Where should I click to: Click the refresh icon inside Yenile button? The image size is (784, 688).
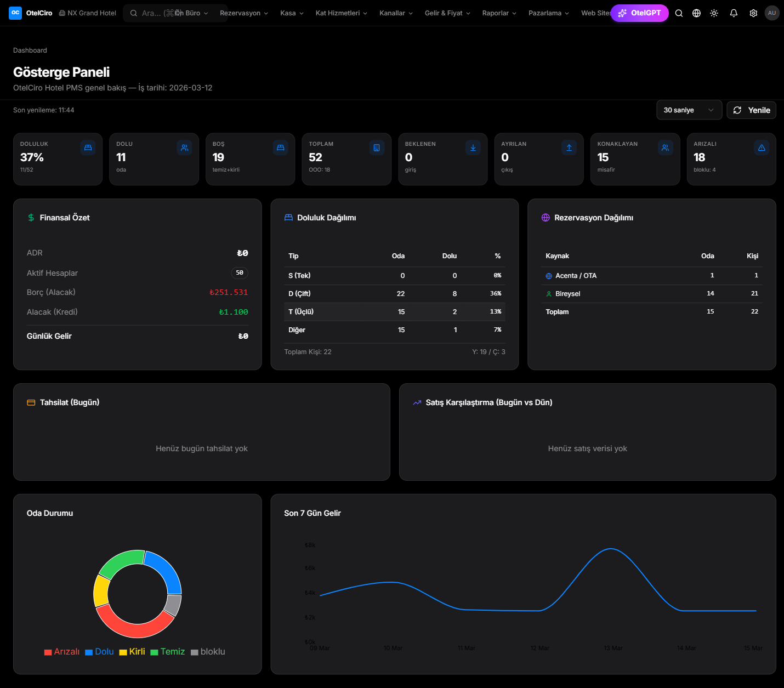[737, 110]
